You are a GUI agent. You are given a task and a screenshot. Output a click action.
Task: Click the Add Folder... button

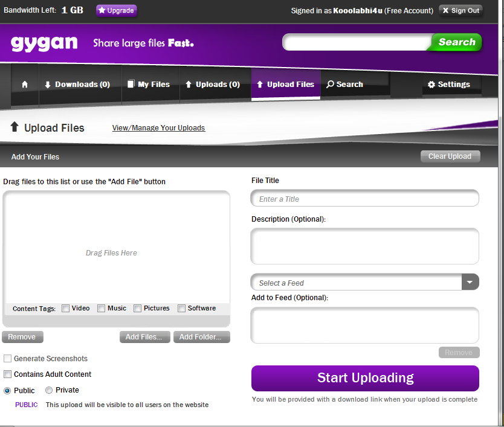point(201,337)
